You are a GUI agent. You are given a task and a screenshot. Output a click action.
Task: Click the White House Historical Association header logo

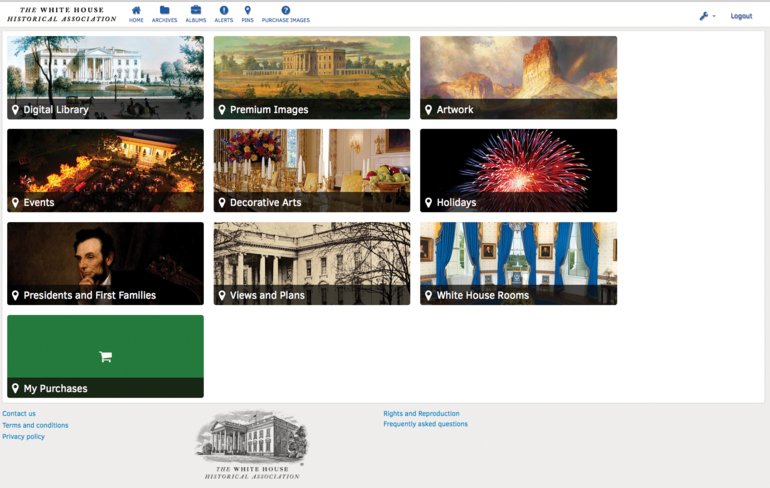(62, 14)
